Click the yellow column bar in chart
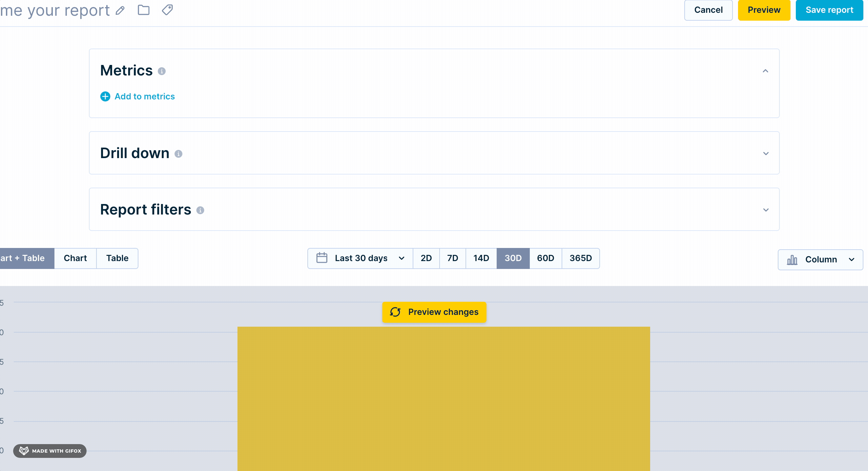868x471 pixels. [444, 398]
